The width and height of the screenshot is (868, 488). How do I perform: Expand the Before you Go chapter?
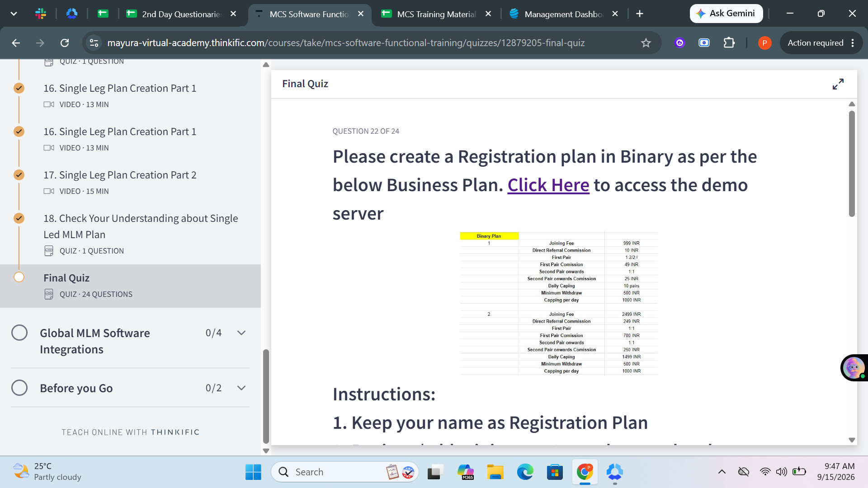coord(241,388)
